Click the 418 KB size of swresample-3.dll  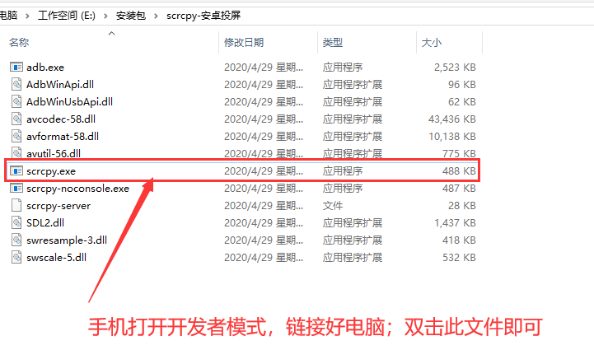(459, 240)
